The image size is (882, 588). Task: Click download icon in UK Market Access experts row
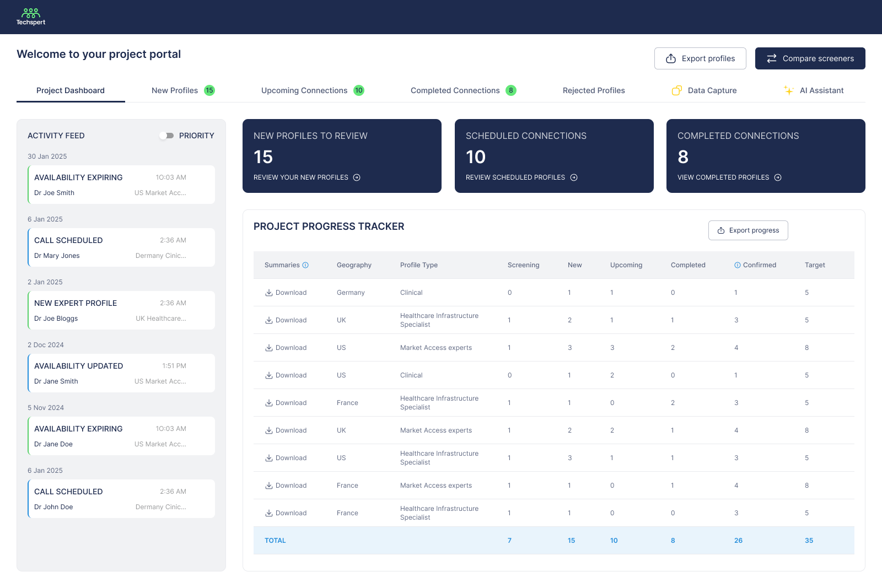click(269, 430)
